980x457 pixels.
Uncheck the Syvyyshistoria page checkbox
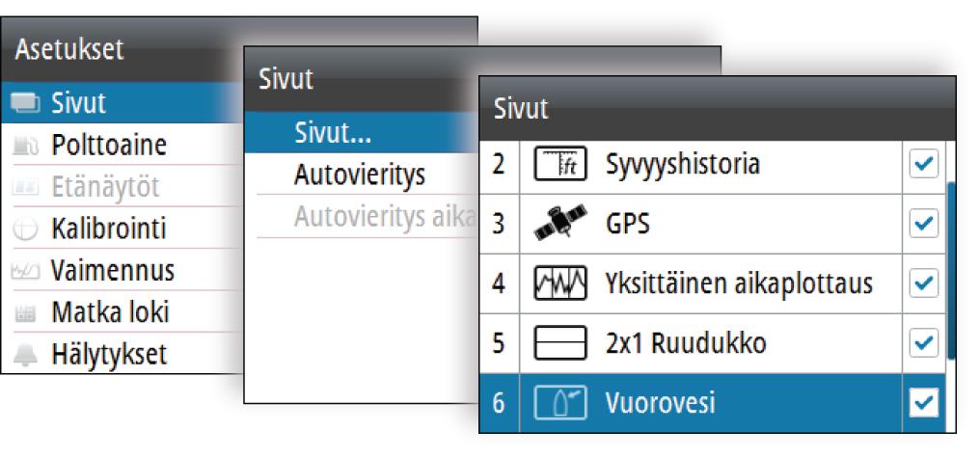[x=924, y=164]
